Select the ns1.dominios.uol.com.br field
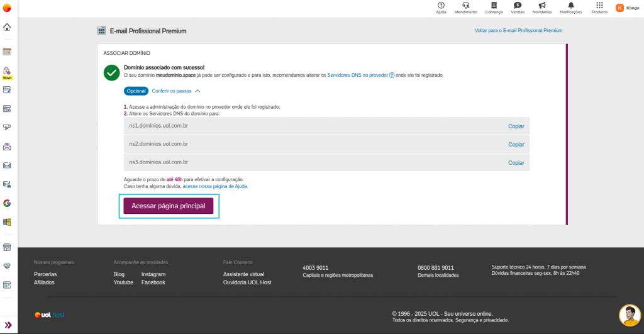Viewport: 644px width, 334px height. click(x=326, y=126)
